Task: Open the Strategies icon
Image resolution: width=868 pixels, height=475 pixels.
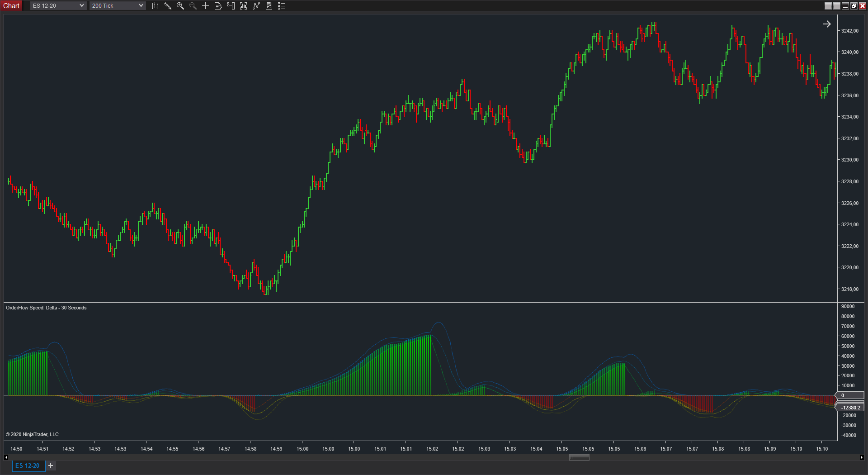Action: click(269, 6)
